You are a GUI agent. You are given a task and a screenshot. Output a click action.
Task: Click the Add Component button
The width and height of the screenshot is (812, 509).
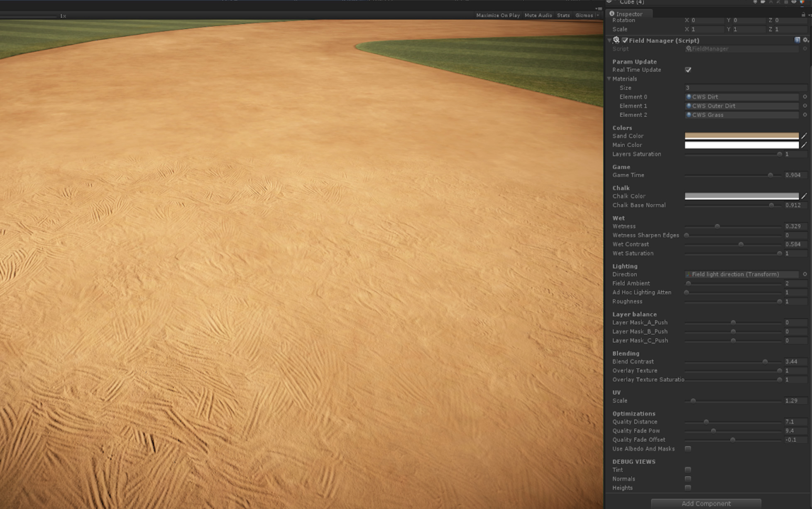click(706, 503)
